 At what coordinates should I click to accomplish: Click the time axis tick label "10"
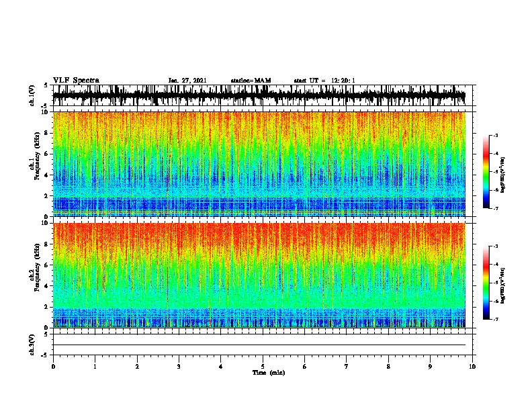tap(472, 367)
